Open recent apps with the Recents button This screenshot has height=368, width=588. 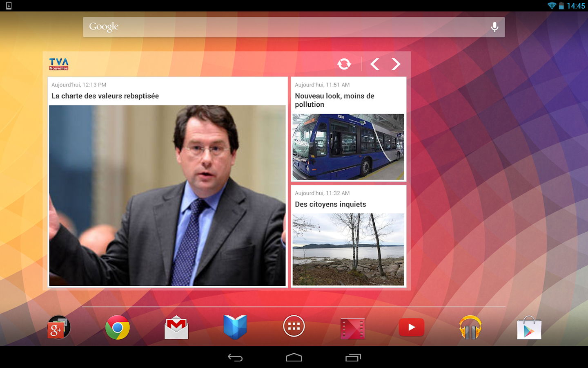[x=353, y=357]
